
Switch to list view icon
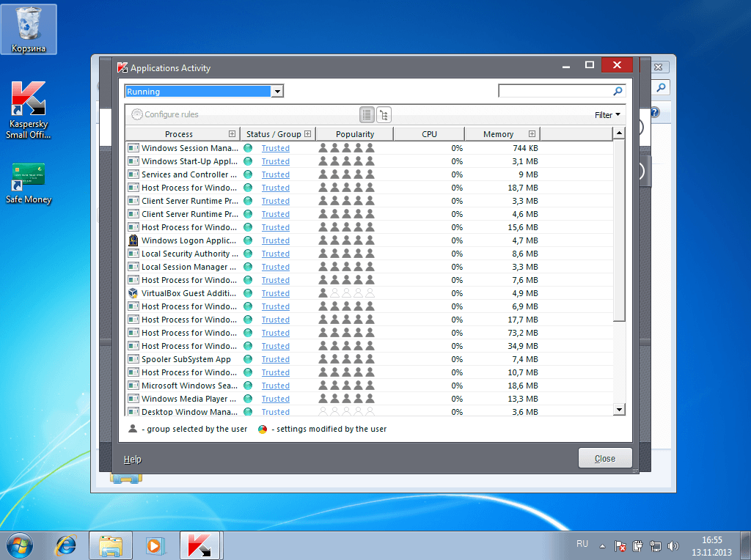(367, 115)
